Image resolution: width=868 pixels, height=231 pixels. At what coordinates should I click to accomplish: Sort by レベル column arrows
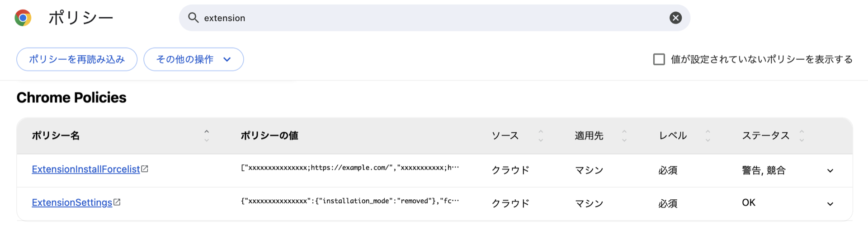point(708,135)
